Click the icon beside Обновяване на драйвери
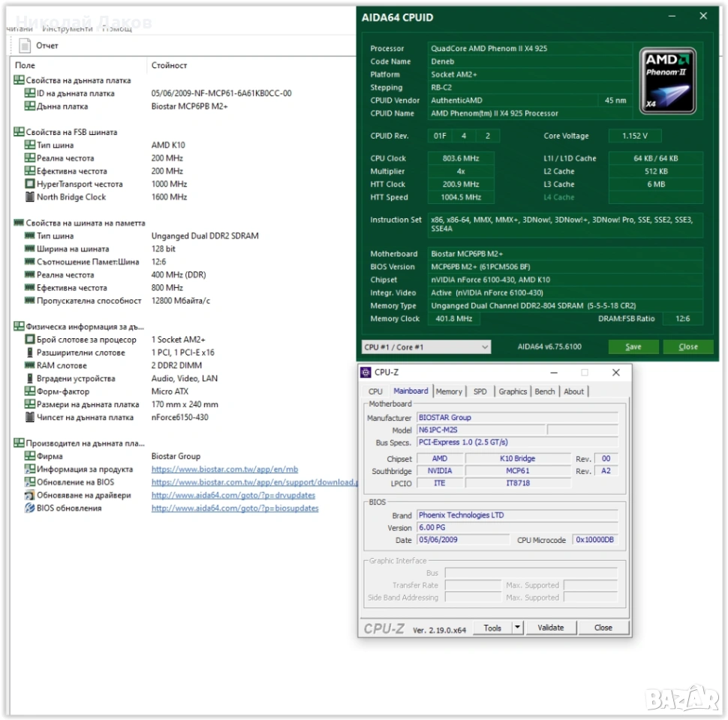This screenshot has width=728, height=720. [x=30, y=495]
